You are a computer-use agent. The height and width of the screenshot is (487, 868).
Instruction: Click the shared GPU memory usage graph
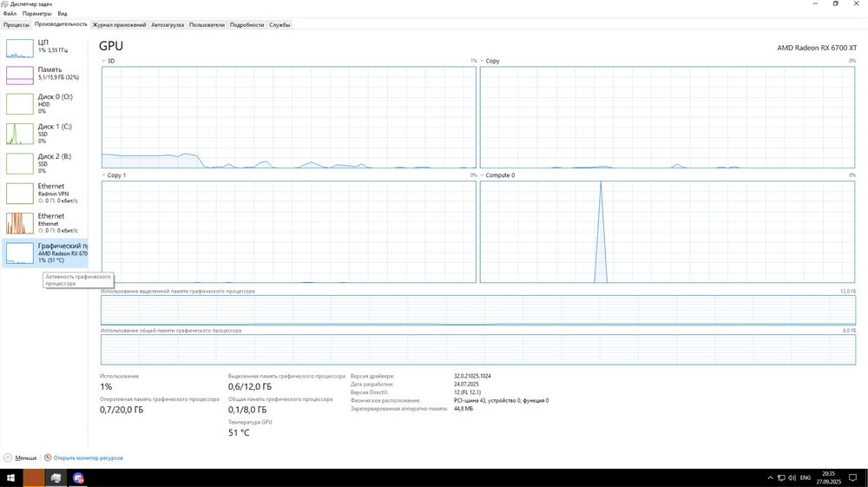[478, 349]
